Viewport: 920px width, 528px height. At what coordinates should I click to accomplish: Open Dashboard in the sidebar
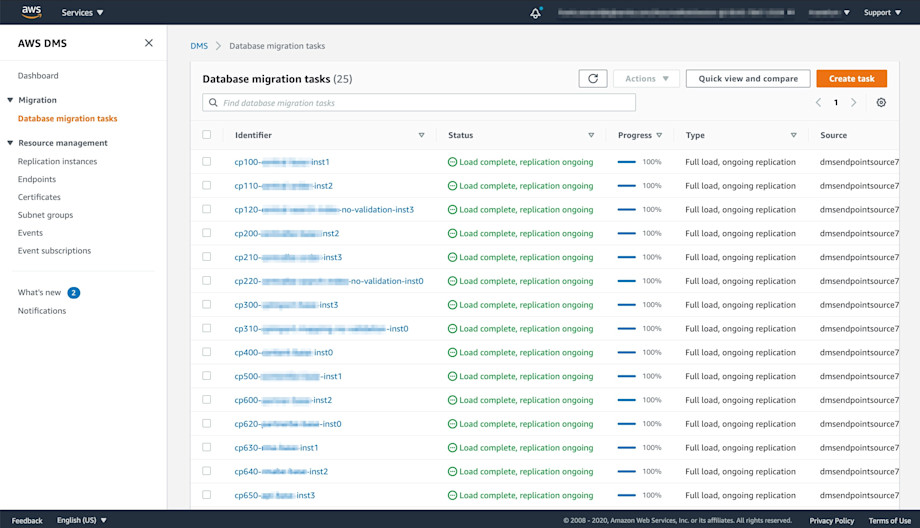point(38,76)
